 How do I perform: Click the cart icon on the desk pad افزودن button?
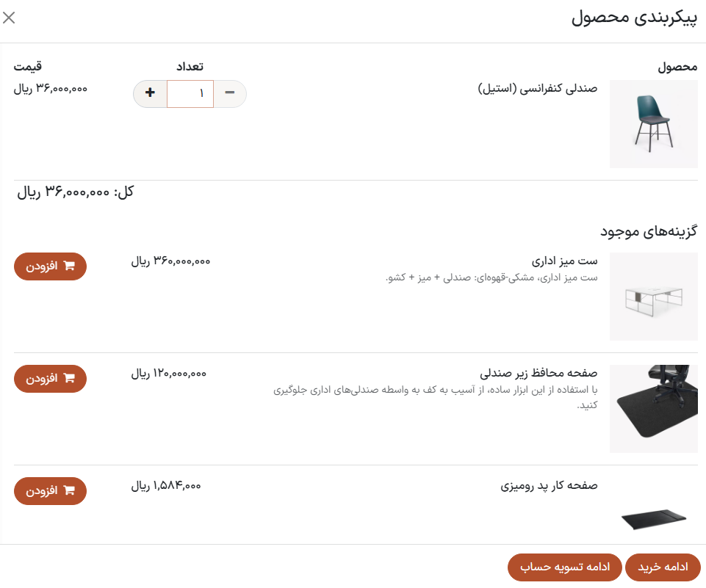pos(69,490)
